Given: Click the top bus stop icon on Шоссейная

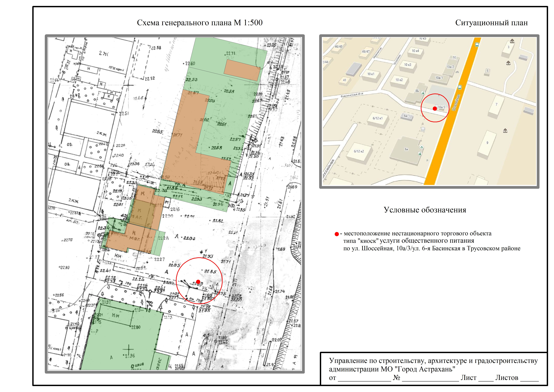Looking at the screenshot, I should tap(477, 45).
